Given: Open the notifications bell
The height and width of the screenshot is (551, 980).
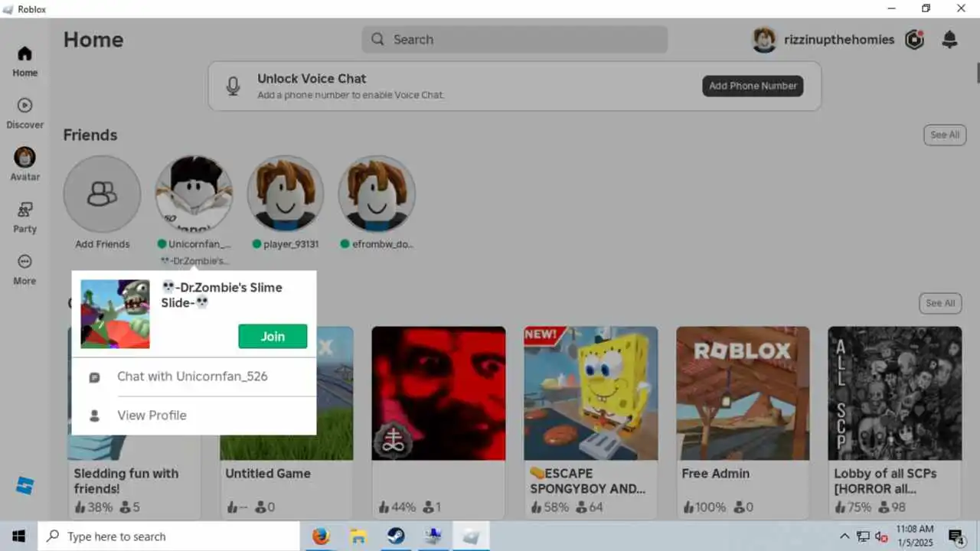Looking at the screenshot, I should click(949, 40).
